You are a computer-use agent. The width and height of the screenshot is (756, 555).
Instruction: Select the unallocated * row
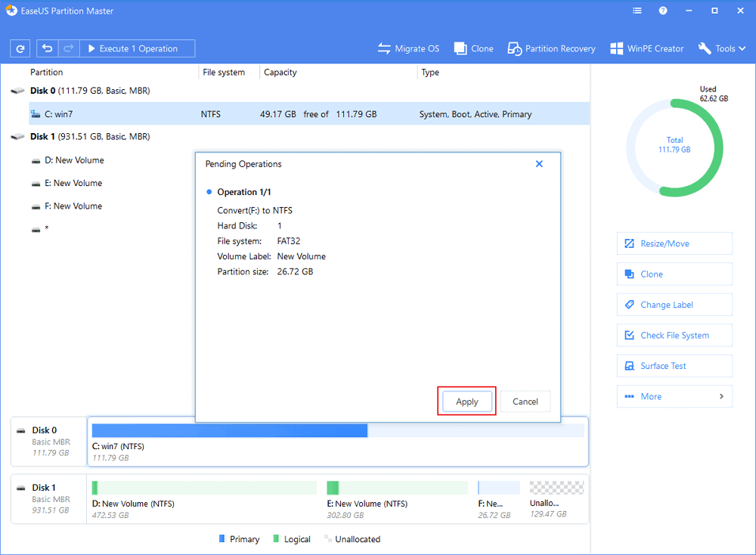tap(40, 228)
